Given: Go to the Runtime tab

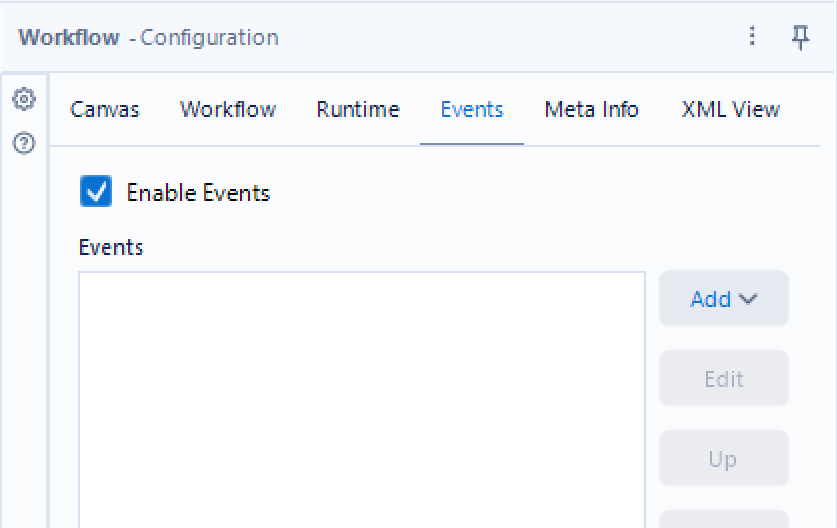Looking at the screenshot, I should 358,110.
